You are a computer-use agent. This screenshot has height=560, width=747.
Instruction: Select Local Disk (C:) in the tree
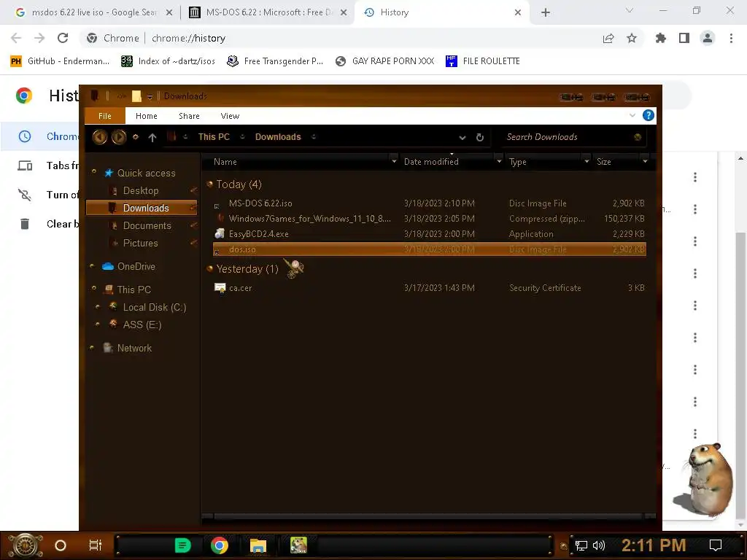155,308
